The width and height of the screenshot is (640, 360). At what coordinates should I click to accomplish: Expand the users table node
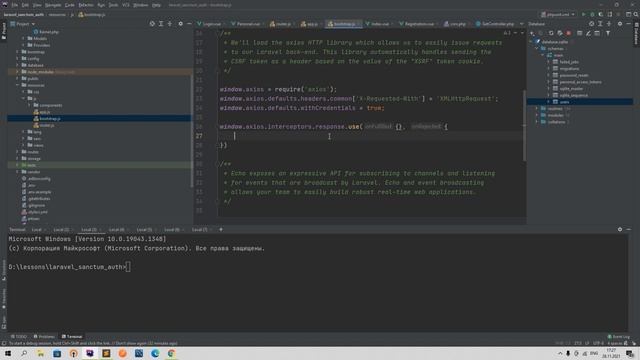click(x=549, y=102)
